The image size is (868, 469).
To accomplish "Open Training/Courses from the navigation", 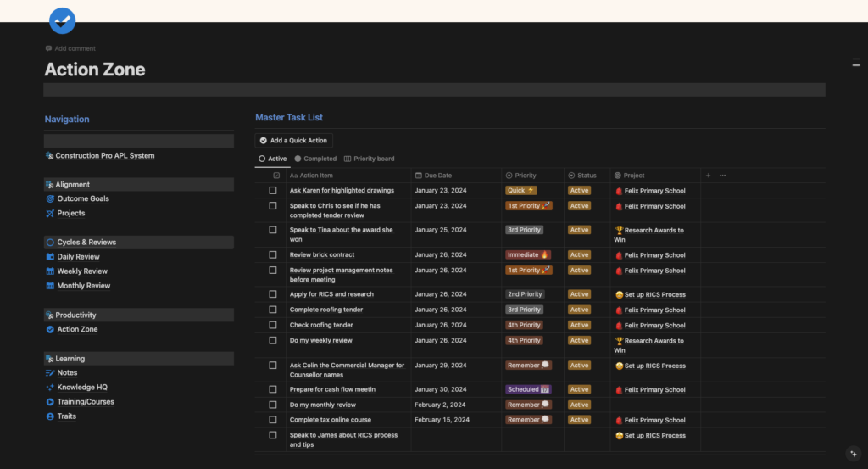I will (85, 402).
